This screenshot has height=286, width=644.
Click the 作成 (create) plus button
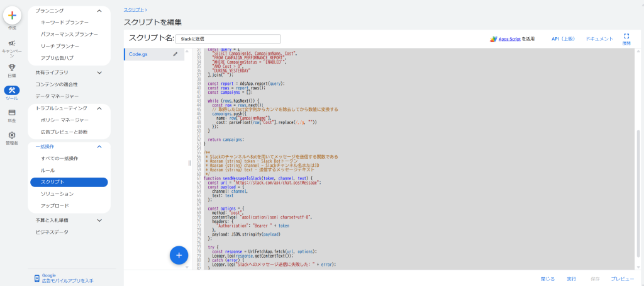[12, 16]
